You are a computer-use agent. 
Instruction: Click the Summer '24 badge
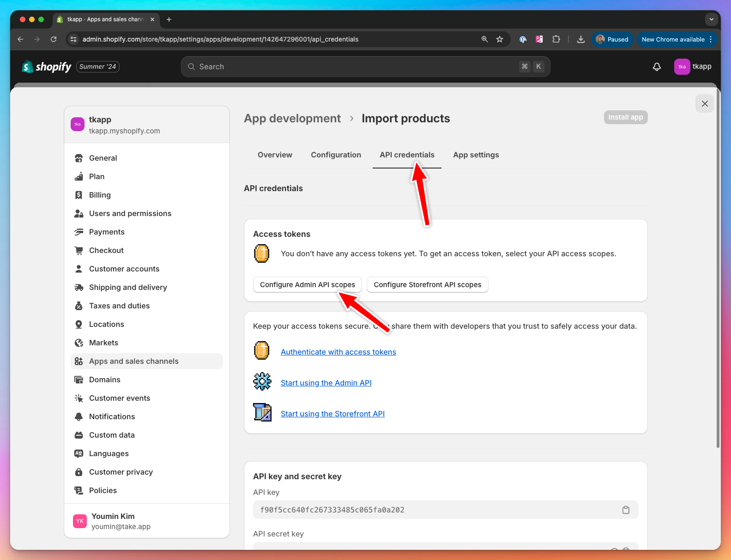tap(98, 66)
